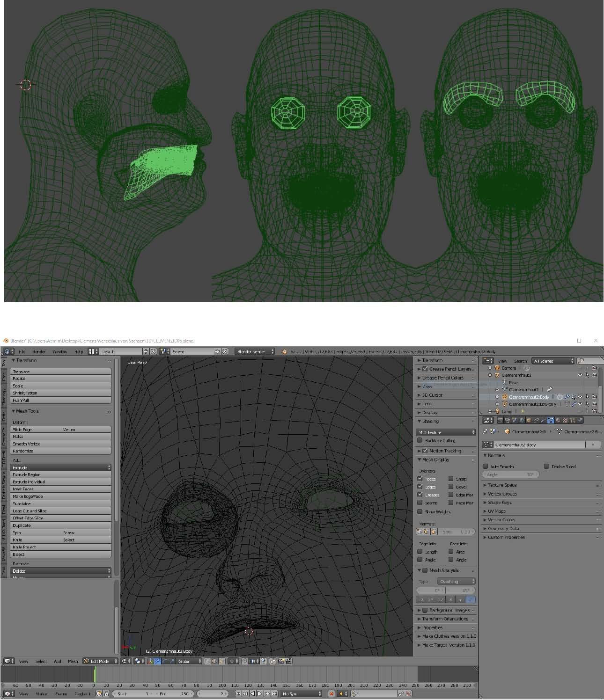Open the Overhang analysis type dropdown
Screen dimensions: 604x700
[x=456, y=581]
